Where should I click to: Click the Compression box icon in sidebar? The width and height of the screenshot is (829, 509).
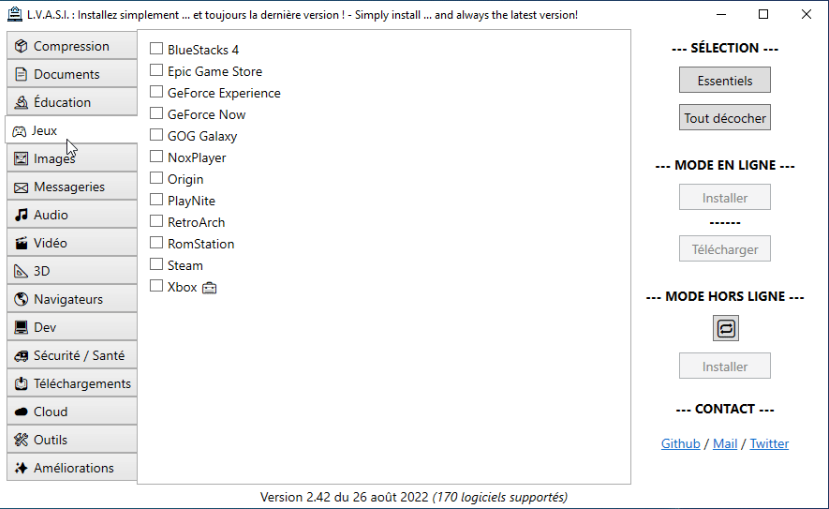coord(21,46)
